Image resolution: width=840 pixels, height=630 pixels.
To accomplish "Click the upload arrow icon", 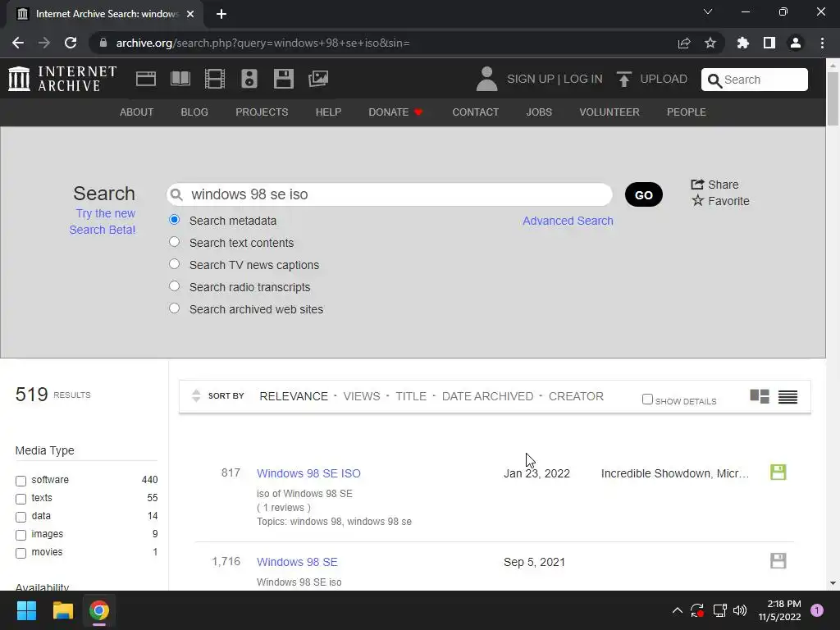I will [x=623, y=79].
